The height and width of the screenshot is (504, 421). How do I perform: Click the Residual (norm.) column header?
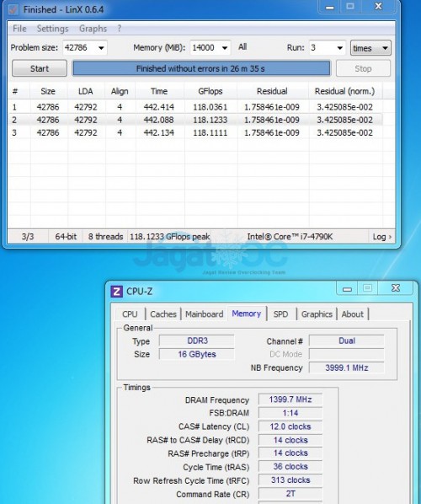click(345, 91)
